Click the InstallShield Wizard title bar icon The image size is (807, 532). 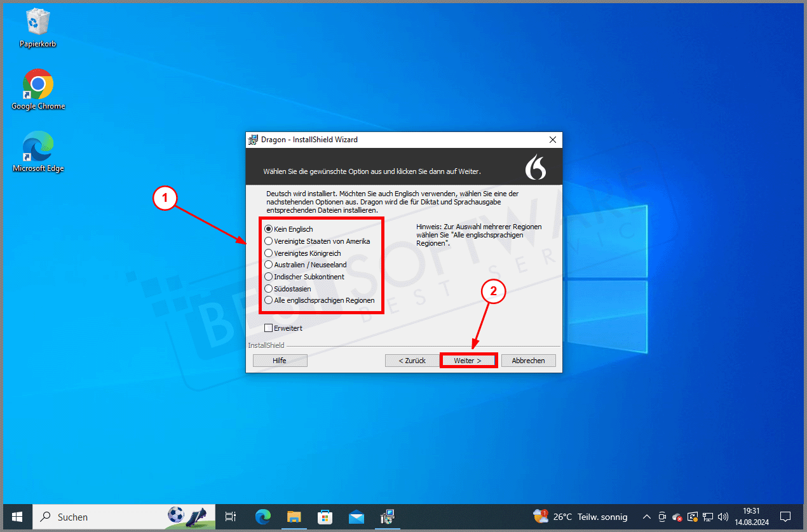[x=254, y=140]
